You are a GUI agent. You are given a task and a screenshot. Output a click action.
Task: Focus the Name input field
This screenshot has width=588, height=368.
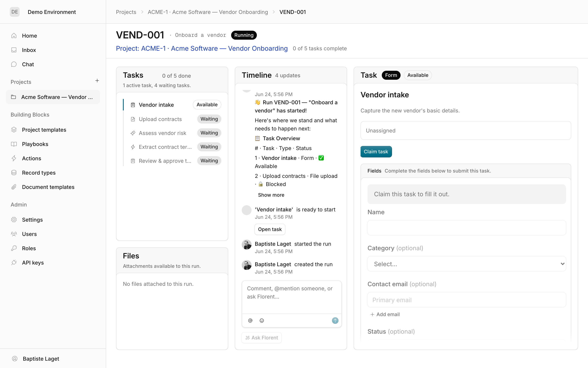[467, 228]
